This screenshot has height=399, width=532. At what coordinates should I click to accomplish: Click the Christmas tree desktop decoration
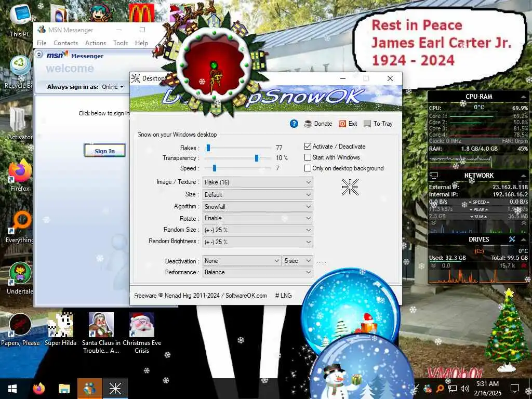(507, 330)
